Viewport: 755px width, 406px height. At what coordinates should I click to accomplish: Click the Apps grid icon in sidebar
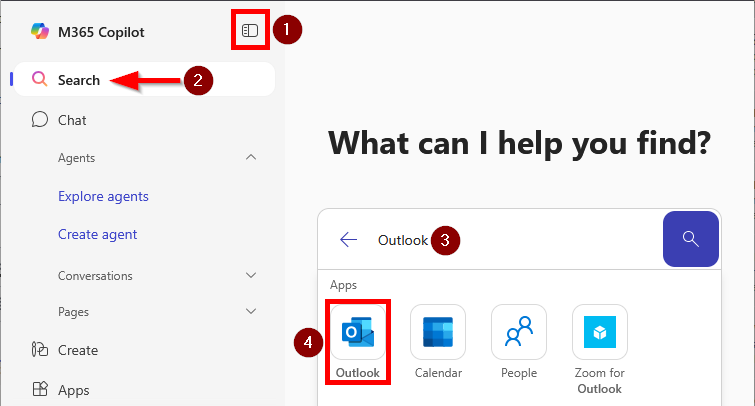[x=39, y=389]
